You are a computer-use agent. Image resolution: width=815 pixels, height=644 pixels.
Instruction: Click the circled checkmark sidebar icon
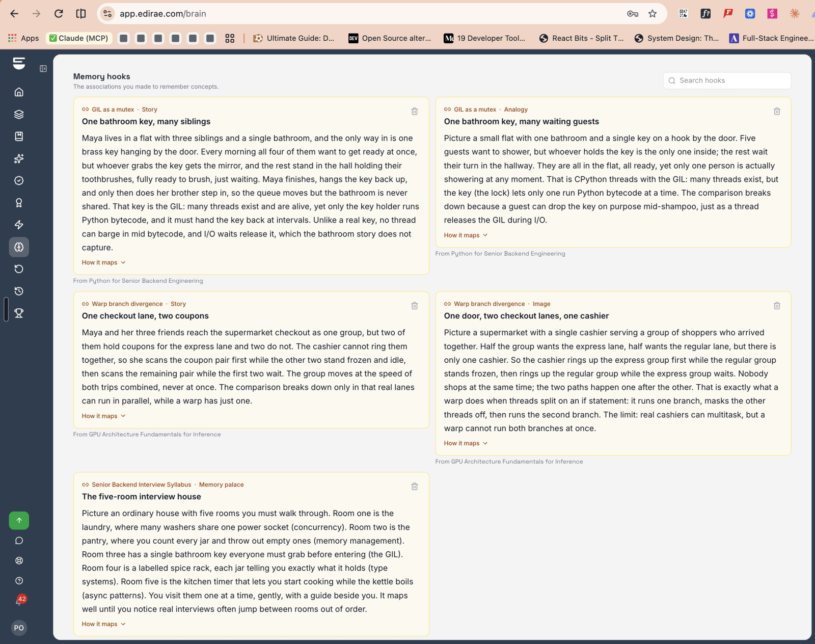pyautogui.click(x=19, y=180)
